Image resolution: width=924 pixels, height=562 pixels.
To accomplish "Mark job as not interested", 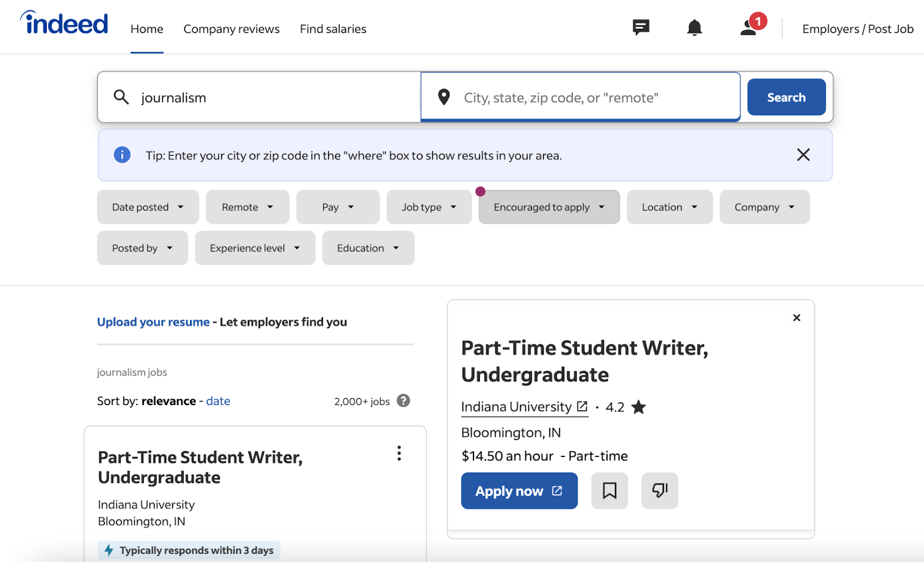I will 660,490.
